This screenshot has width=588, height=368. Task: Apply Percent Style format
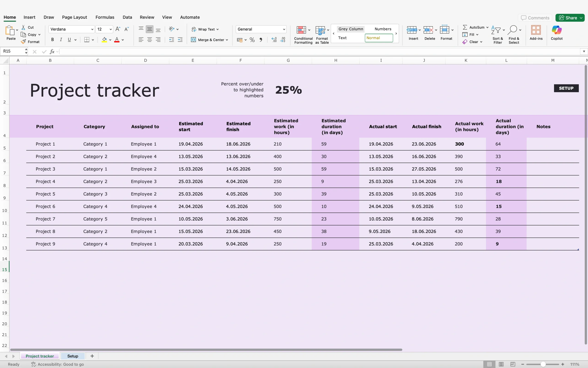(x=252, y=40)
